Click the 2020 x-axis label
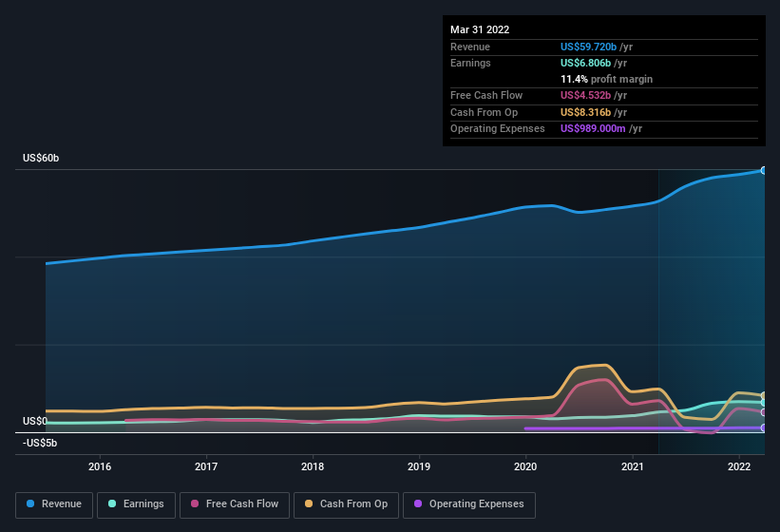 525,466
